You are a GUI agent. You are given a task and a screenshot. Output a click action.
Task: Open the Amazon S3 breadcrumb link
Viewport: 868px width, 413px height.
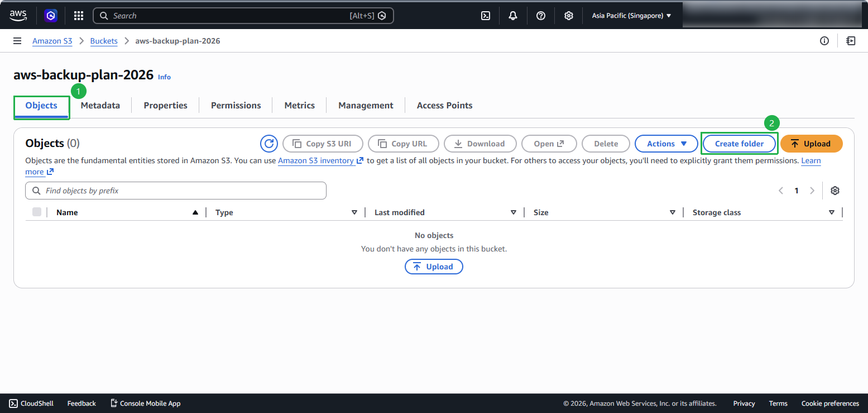point(52,41)
